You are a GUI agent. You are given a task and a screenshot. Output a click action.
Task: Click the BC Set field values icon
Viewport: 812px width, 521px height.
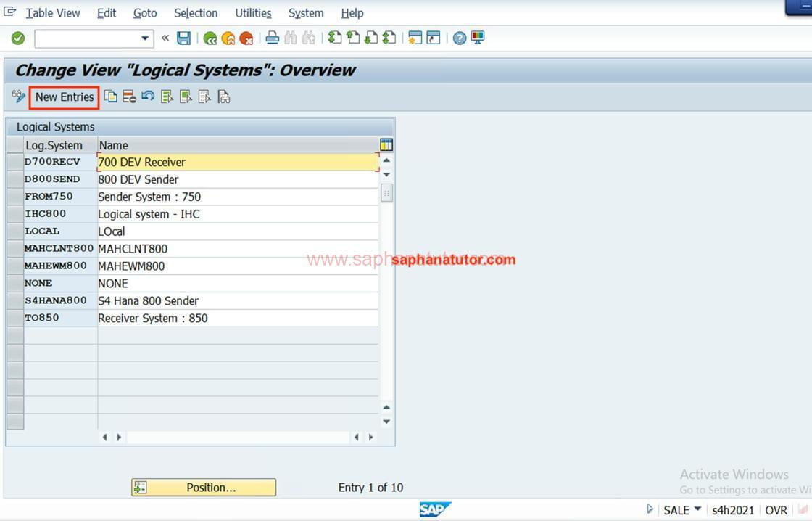[x=224, y=97]
